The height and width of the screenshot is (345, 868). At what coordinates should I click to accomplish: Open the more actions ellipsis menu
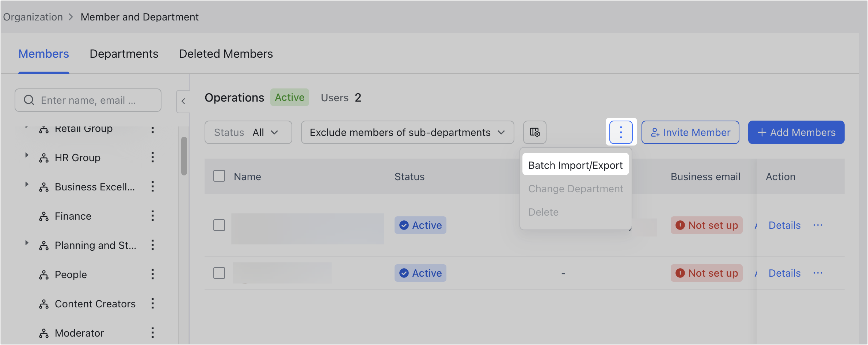pos(621,132)
